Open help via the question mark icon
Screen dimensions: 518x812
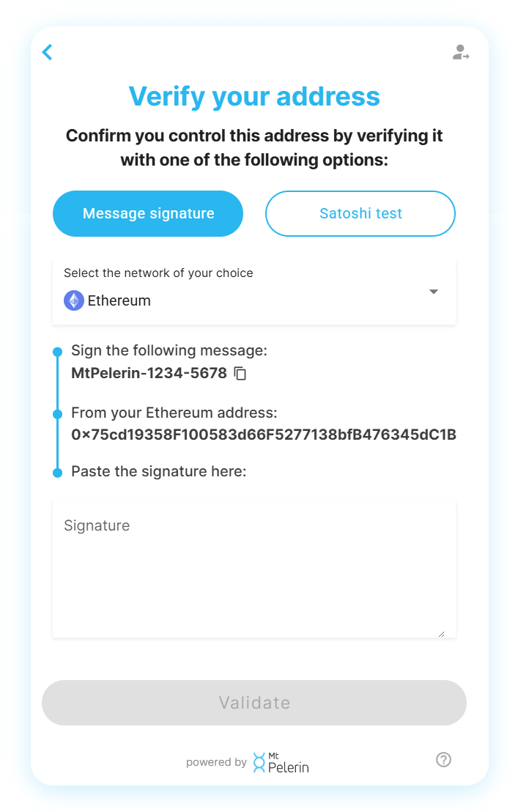click(443, 759)
